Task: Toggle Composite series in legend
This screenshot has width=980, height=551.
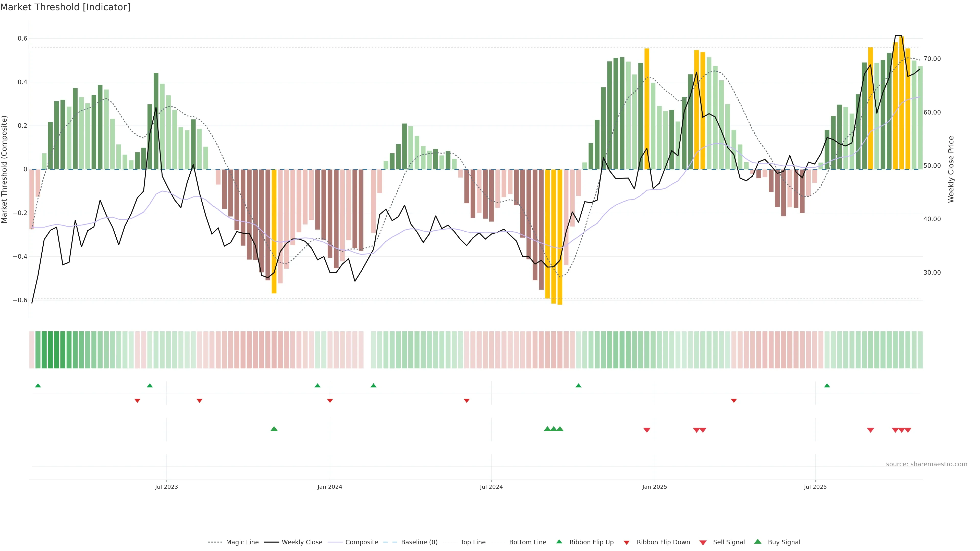Action: pyautogui.click(x=361, y=542)
